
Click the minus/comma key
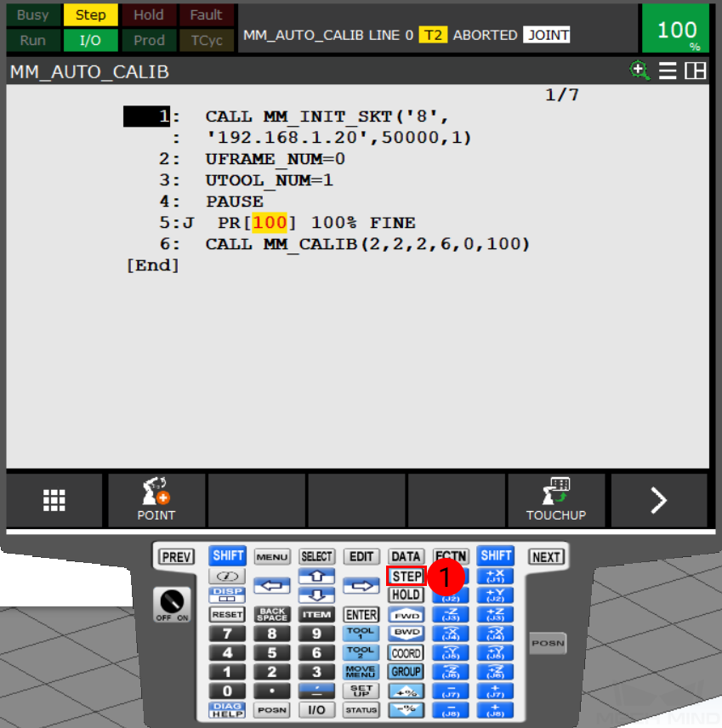316,691
